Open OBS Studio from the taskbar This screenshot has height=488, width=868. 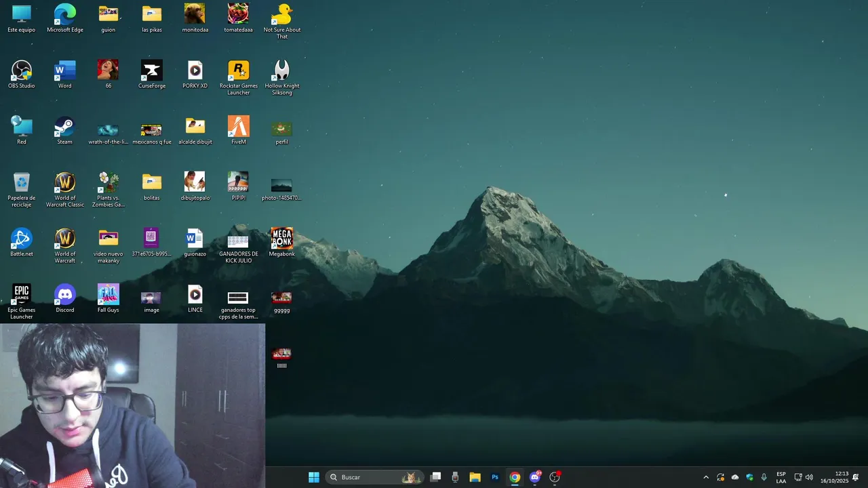555,477
